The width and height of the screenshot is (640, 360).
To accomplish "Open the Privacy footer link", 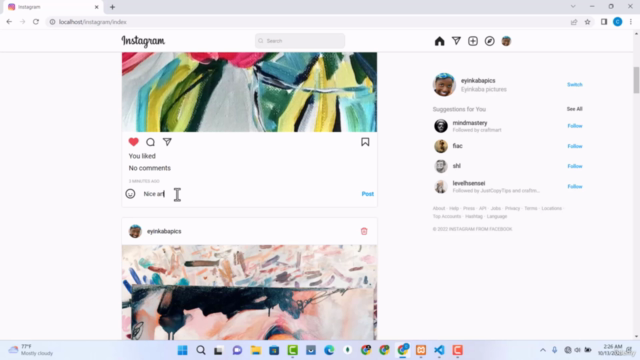I will point(512,209).
